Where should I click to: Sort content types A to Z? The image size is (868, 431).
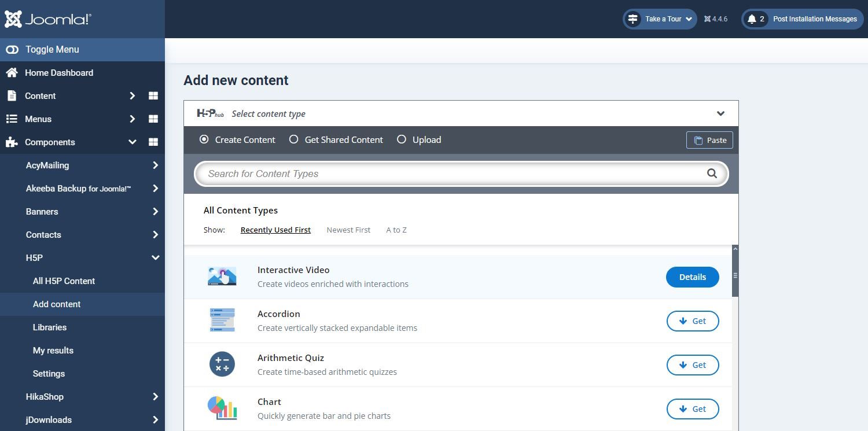point(396,230)
